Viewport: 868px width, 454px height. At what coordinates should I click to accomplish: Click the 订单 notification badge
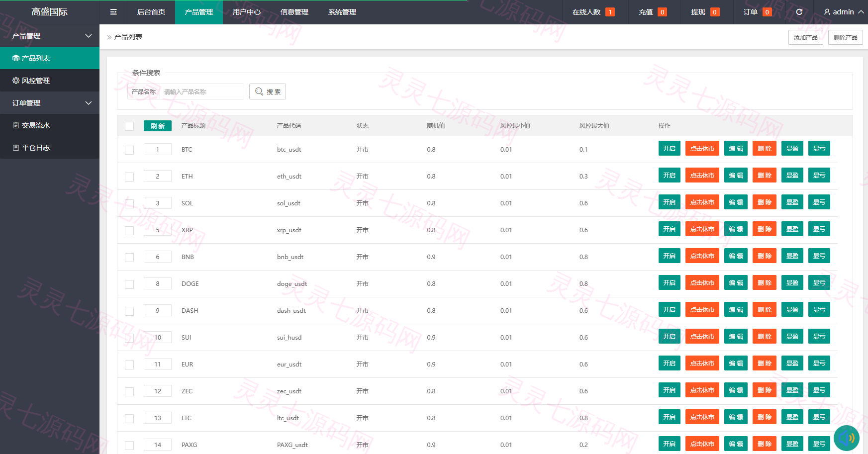(x=767, y=12)
